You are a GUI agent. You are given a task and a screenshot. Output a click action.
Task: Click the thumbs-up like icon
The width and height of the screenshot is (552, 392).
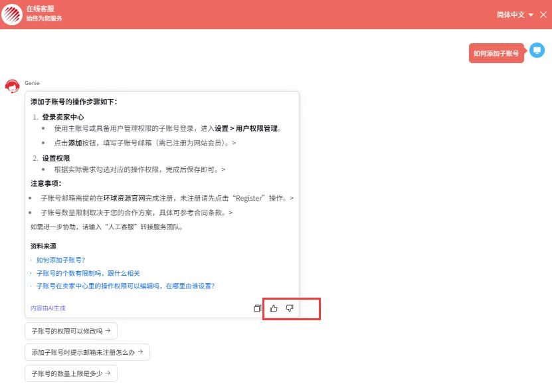274,308
